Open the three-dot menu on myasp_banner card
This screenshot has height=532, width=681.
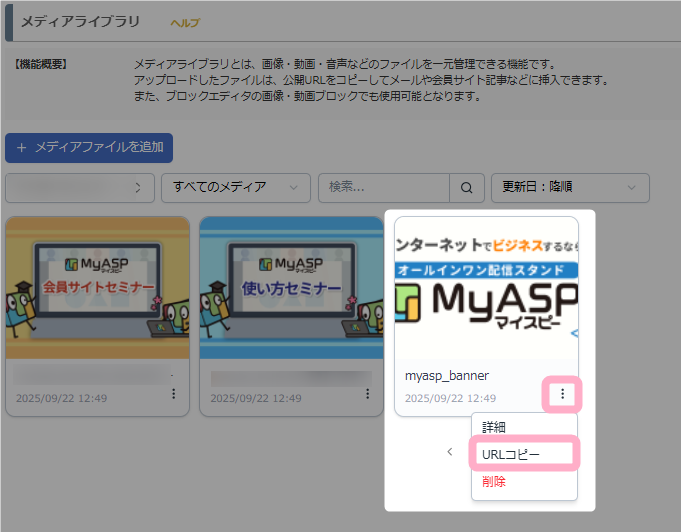[x=562, y=394]
